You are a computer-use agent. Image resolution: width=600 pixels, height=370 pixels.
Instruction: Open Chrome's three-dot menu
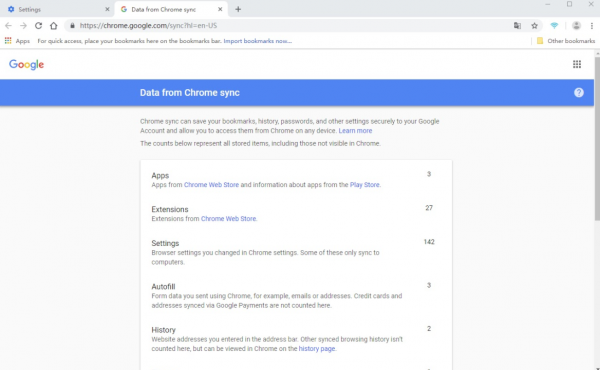tap(592, 26)
